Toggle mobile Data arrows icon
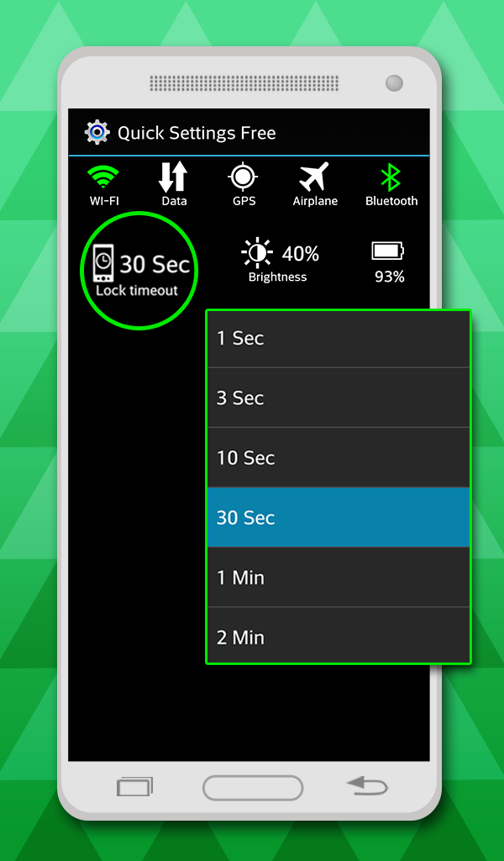This screenshot has width=504, height=861. [173, 177]
